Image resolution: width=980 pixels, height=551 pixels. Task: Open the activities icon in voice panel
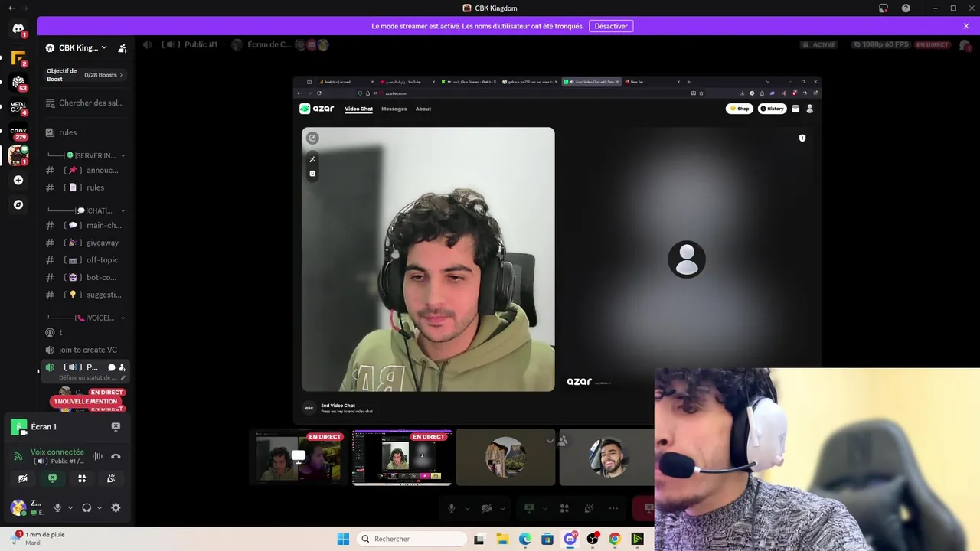(x=82, y=478)
